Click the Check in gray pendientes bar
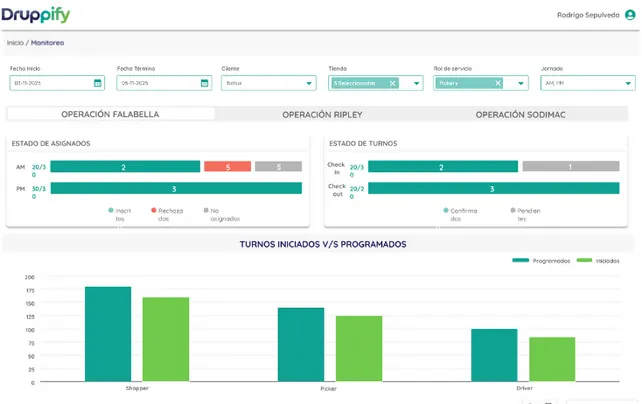This screenshot has width=642, height=404. pyautogui.click(x=571, y=166)
